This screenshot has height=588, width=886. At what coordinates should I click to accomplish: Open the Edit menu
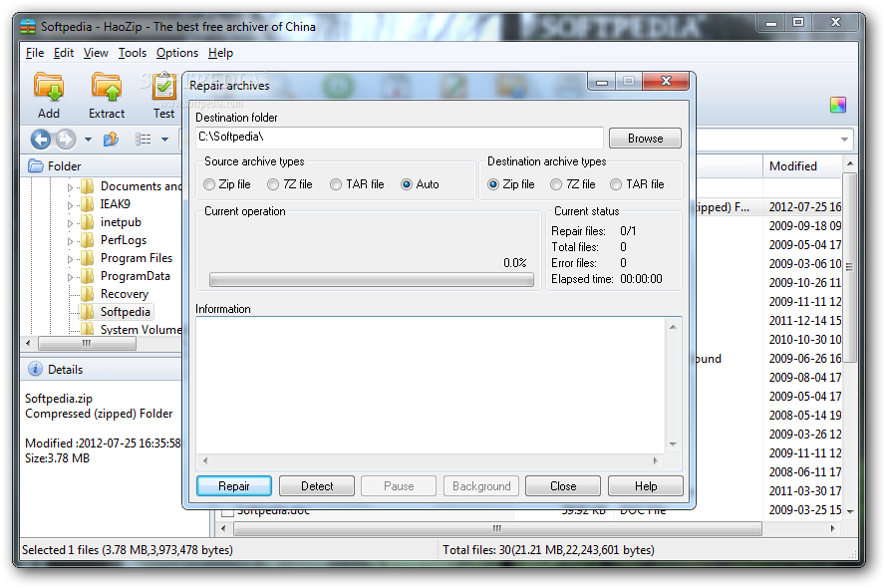pos(64,53)
